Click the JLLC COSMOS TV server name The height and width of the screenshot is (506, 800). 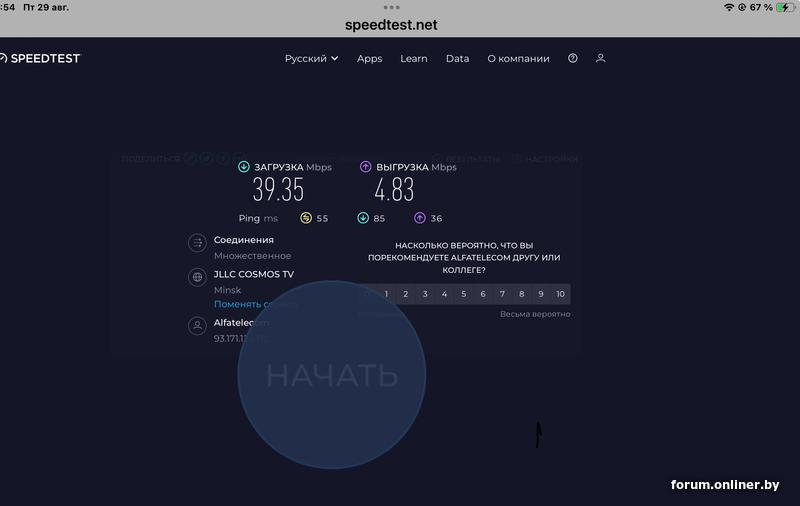254,274
